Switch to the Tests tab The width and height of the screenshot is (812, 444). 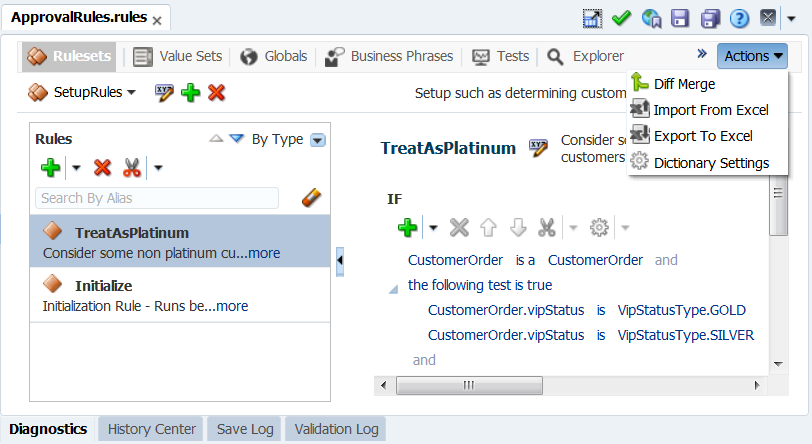pos(500,56)
